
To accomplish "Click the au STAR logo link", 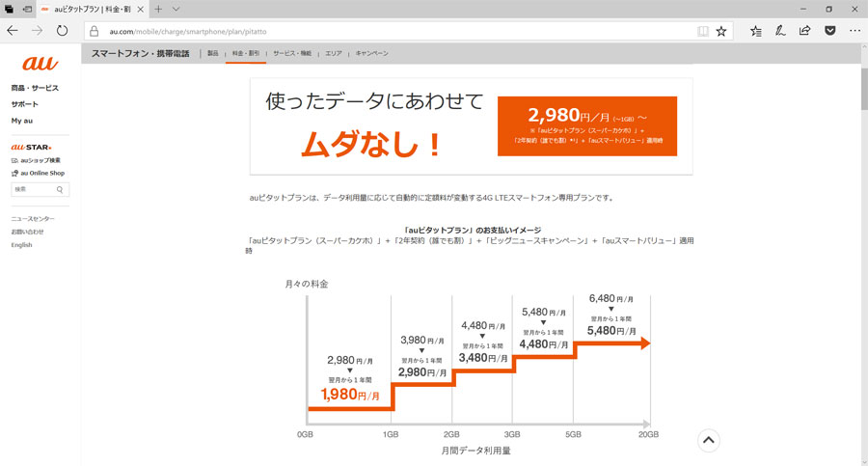I will pos(31,147).
